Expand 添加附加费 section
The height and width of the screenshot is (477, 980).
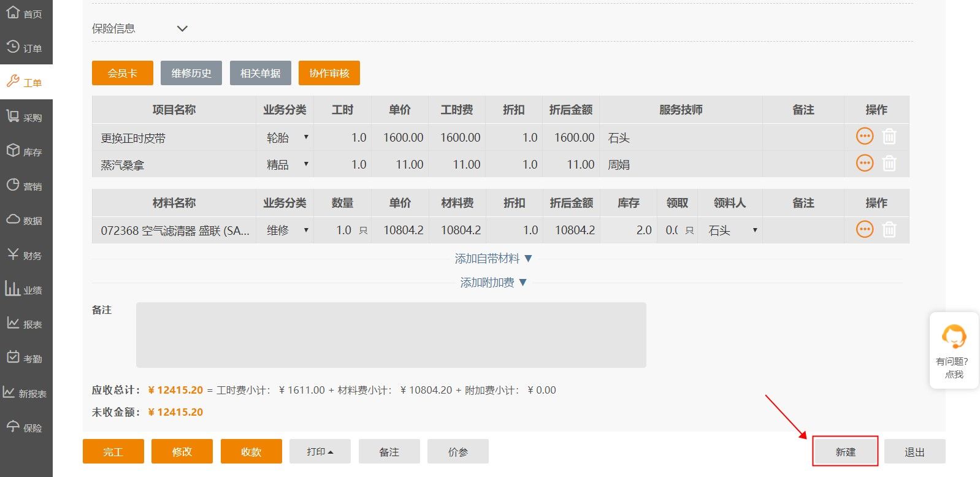pyautogui.click(x=494, y=282)
